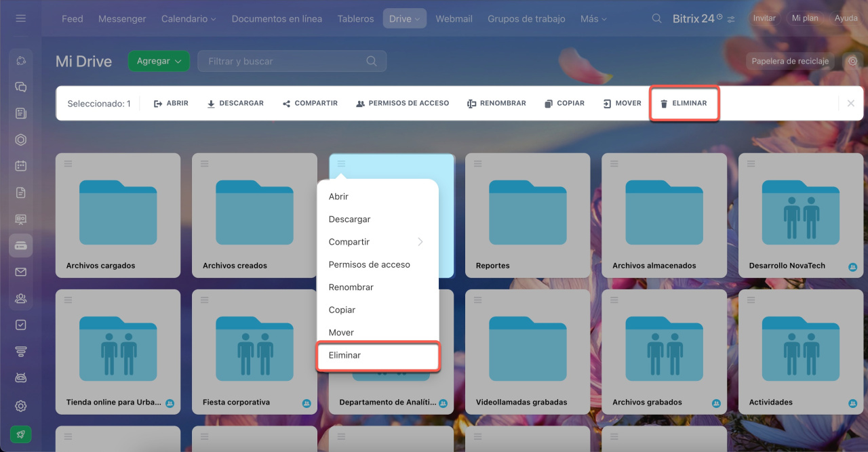This screenshot has height=452, width=868.
Task: Open the Desarrollo NovaTech shared folder
Action: [801, 215]
